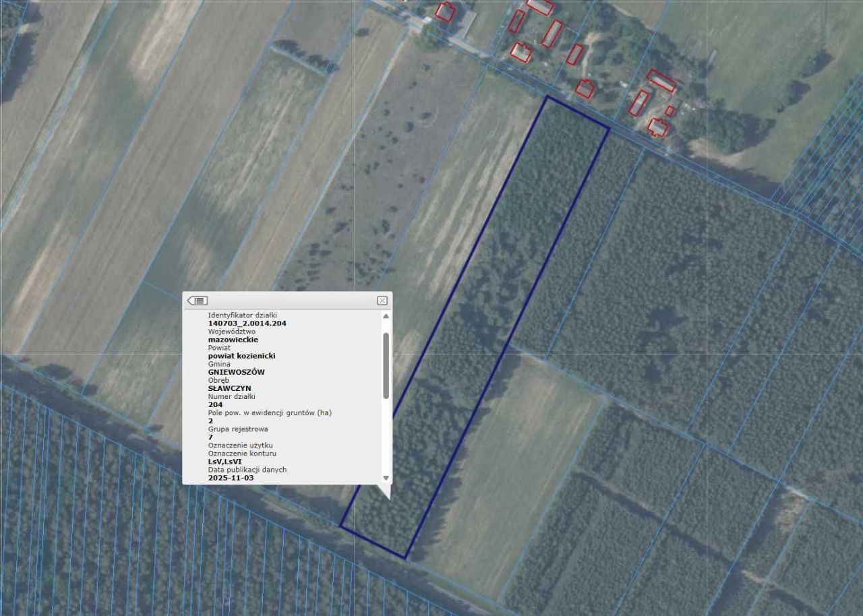The width and height of the screenshot is (863, 616).
Task: Select the area value 2 below 'Pole pow.'
Action: click(x=211, y=421)
